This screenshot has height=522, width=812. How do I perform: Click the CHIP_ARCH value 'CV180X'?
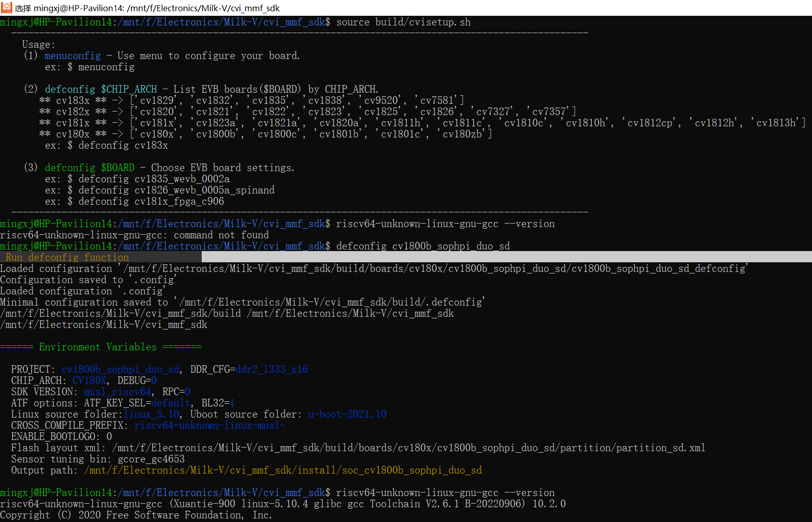(90, 381)
